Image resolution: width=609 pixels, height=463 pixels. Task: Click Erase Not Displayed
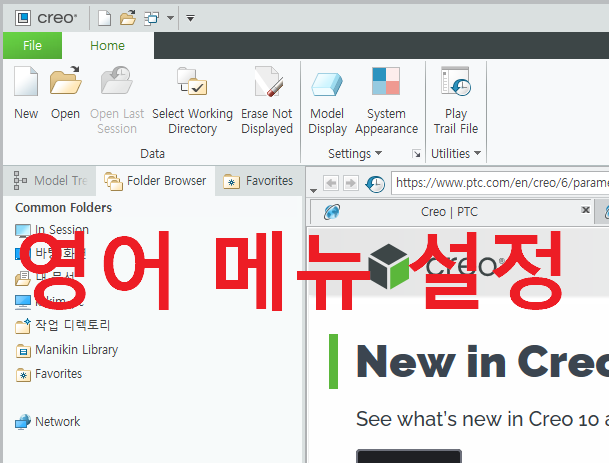point(267,100)
